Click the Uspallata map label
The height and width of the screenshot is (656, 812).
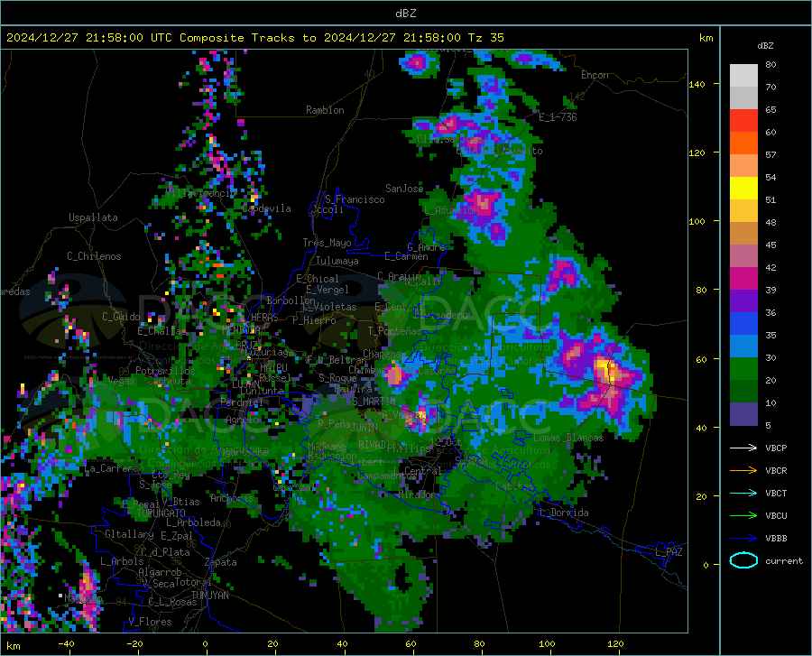coord(93,217)
